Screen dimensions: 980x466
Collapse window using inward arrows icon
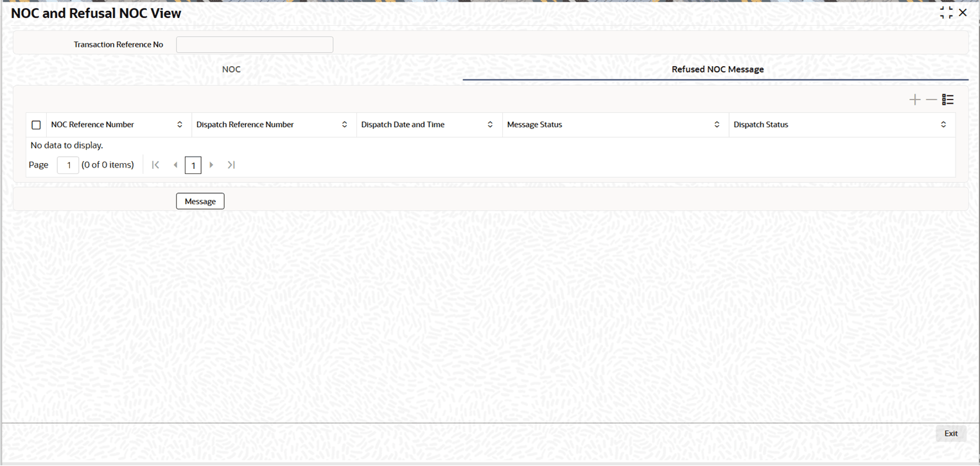click(x=947, y=12)
